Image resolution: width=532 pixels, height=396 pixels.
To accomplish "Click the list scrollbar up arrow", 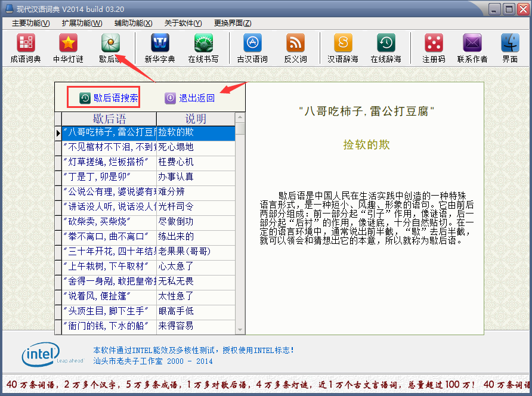I will [240, 117].
